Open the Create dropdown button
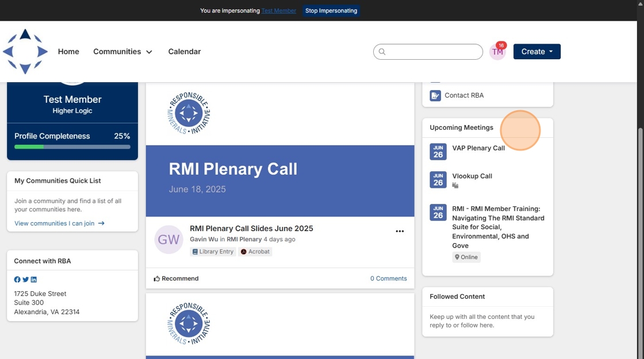 (x=537, y=52)
